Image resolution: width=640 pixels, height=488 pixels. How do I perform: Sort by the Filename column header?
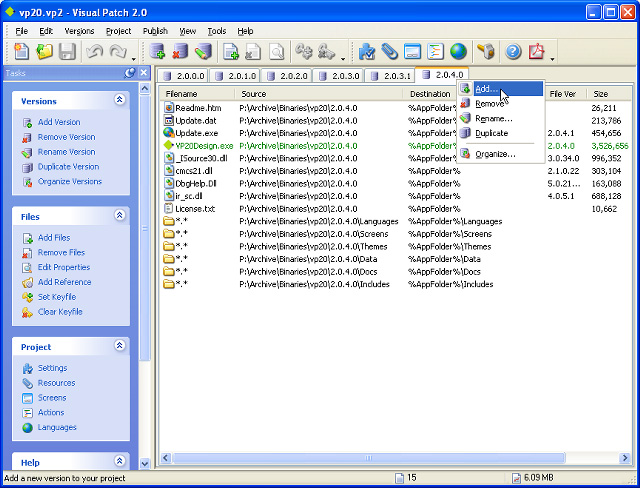tap(198, 94)
